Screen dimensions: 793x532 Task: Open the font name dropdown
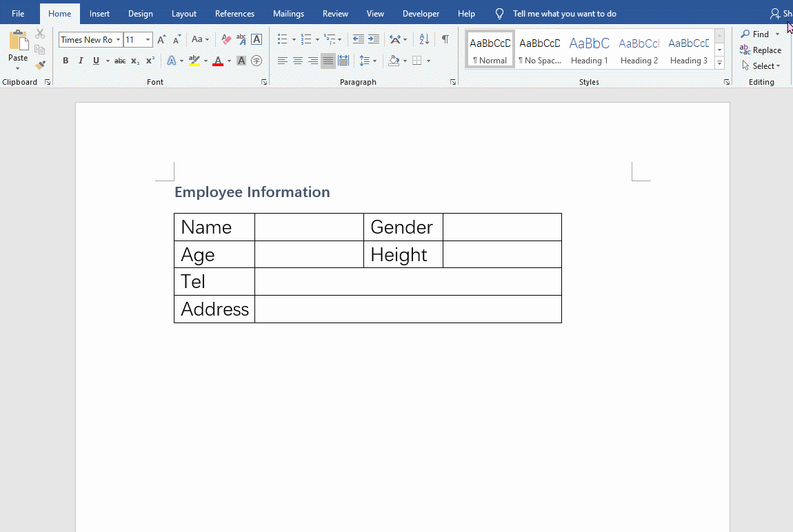click(x=118, y=39)
